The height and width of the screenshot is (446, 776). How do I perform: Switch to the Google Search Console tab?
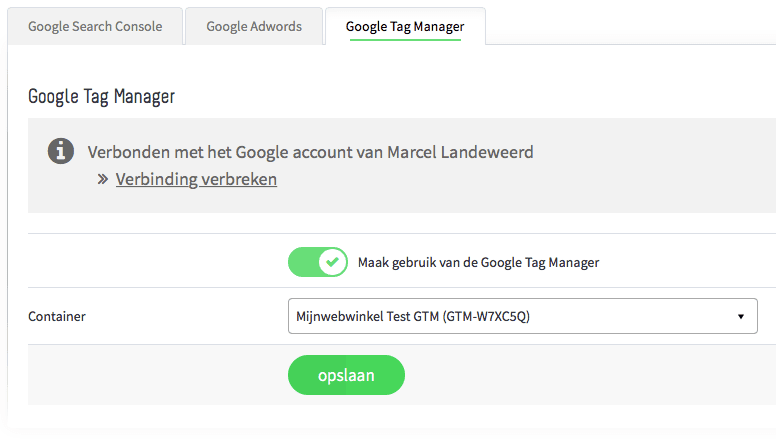tap(95, 27)
